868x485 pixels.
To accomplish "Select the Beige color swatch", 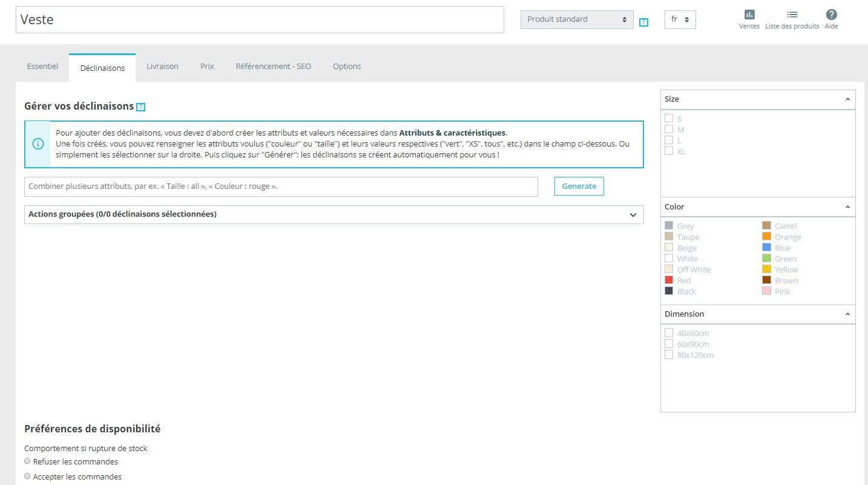I will coord(669,247).
